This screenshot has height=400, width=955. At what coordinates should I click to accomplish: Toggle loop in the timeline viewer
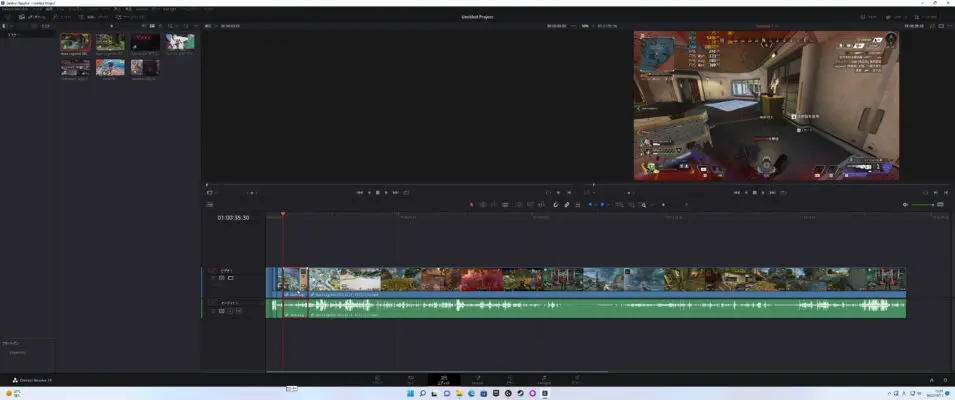click(783, 192)
